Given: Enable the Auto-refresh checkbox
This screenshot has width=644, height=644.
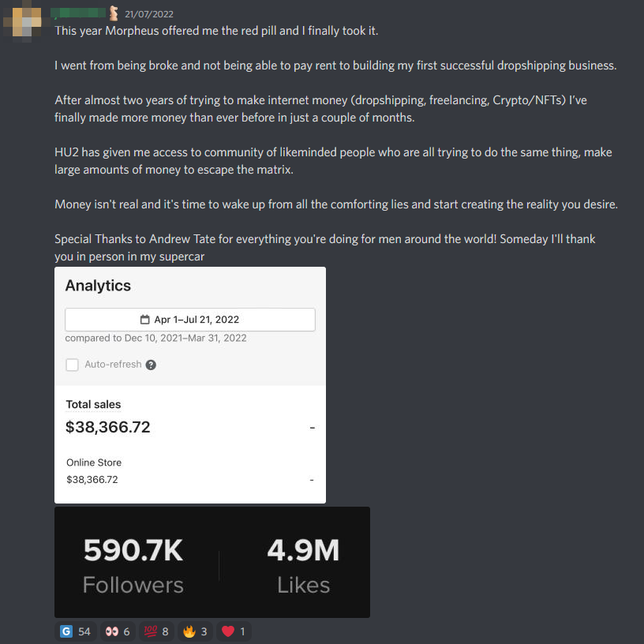Looking at the screenshot, I should [x=73, y=365].
